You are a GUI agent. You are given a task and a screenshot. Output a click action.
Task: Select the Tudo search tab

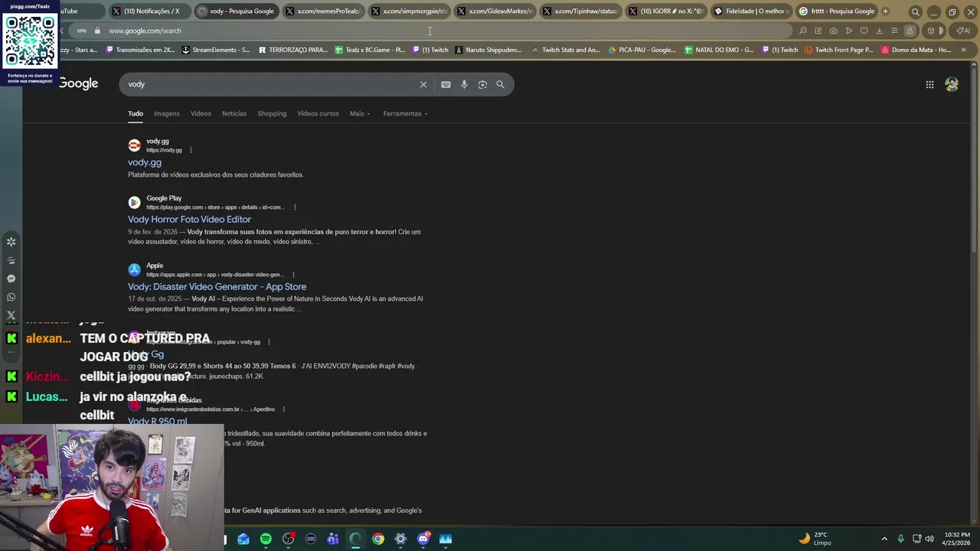coord(136,113)
